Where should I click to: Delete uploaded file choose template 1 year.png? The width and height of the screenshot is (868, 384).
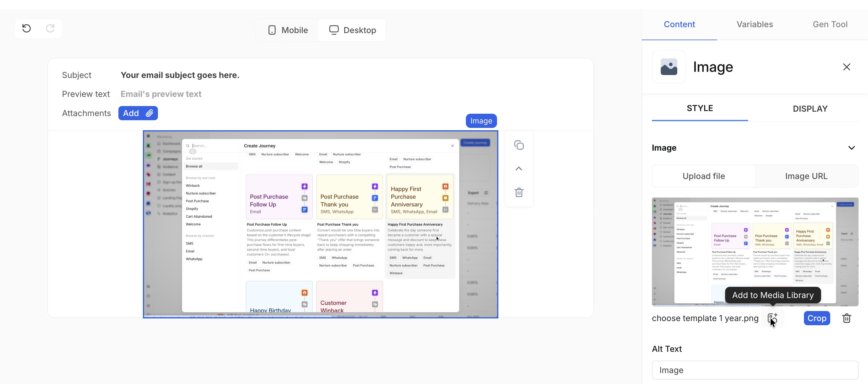(846, 318)
